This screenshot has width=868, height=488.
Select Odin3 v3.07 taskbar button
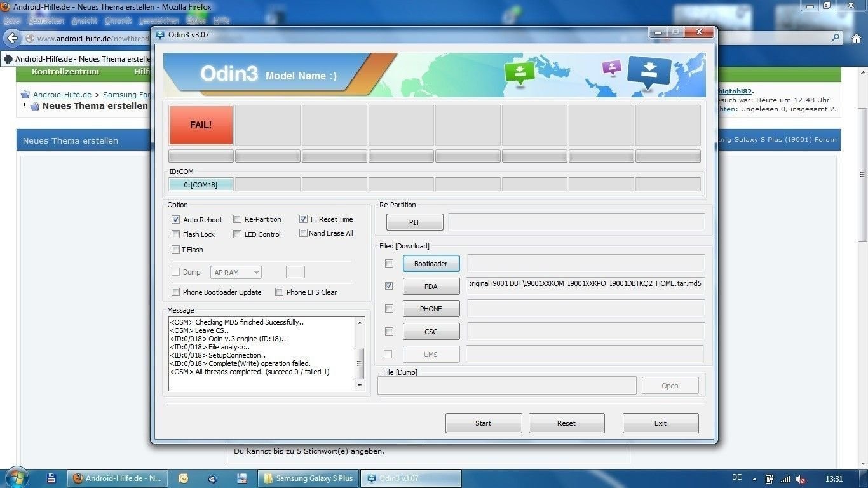(x=411, y=478)
